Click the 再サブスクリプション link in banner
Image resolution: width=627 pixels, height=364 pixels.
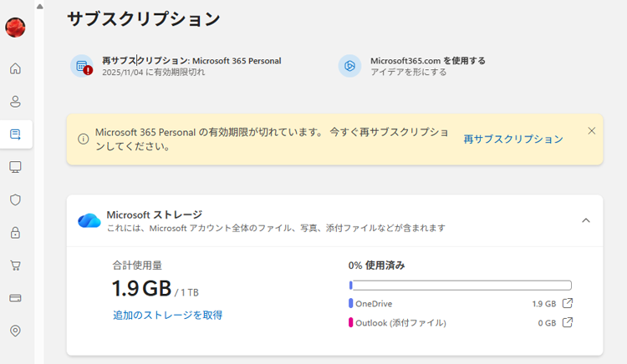coord(513,139)
